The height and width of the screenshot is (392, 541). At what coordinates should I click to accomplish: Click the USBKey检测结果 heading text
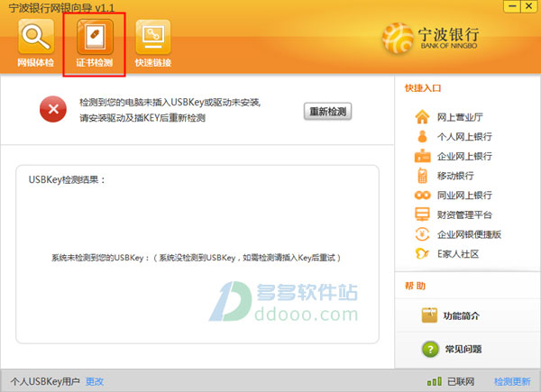[x=67, y=179]
